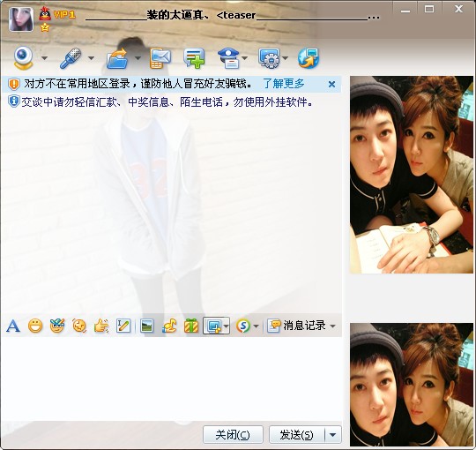Expand screenshot options dropdown arrow
Screen dimensions: 476x450
click(227, 326)
